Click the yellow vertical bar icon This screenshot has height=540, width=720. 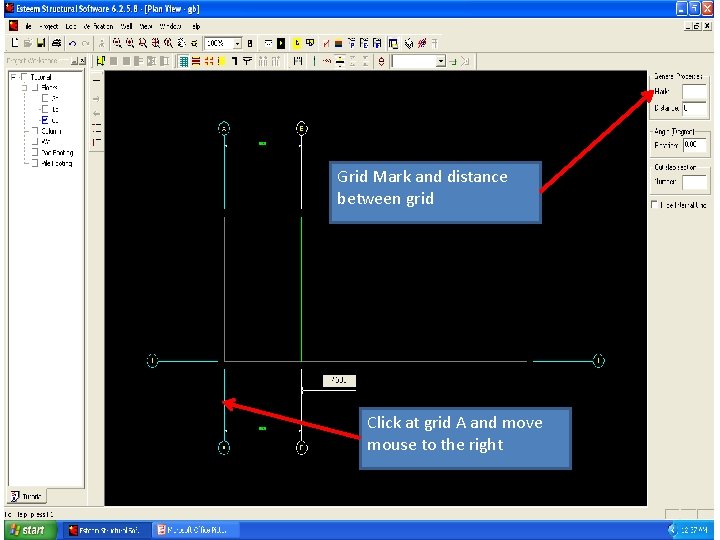221,61
